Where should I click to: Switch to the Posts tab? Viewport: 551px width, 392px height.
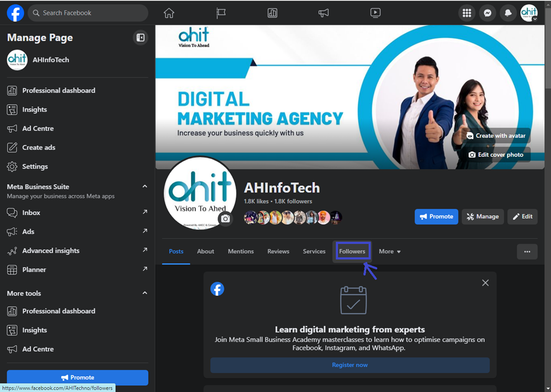click(x=176, y=251)
